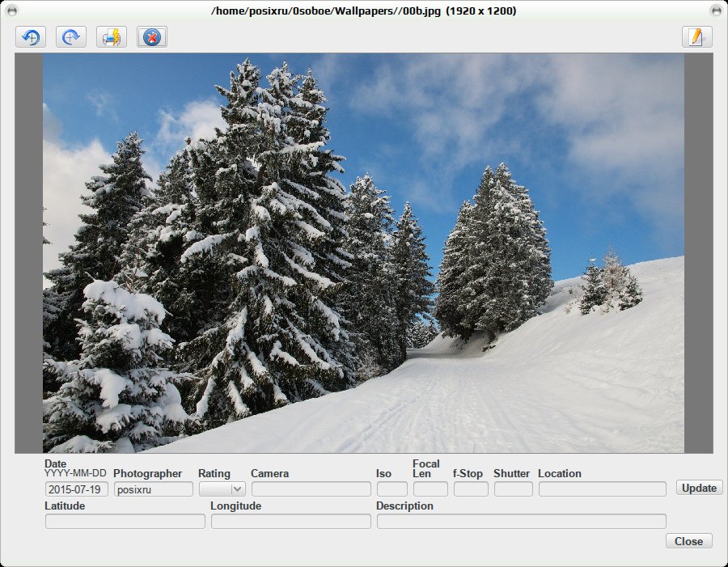Focus the Date input field

(x=77, y=489)
